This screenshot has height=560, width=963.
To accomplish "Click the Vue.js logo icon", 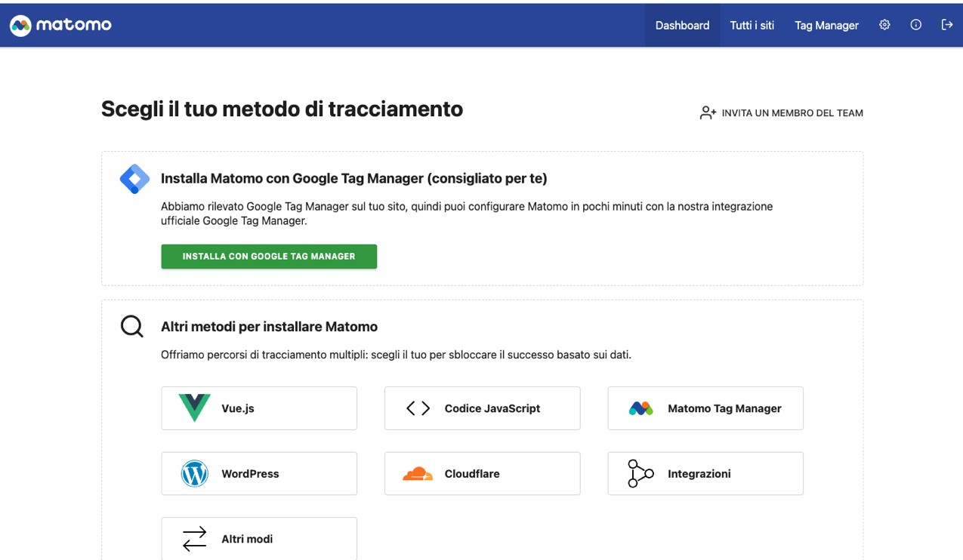I will pyautogui.click(x=194, y=408).
